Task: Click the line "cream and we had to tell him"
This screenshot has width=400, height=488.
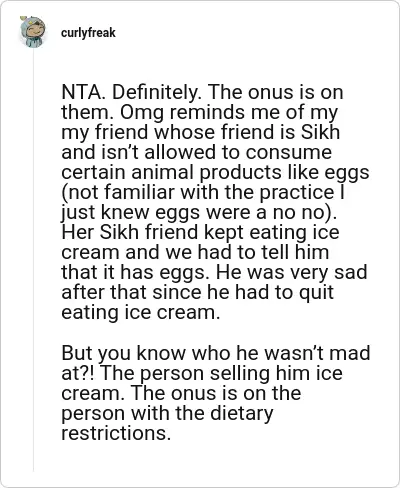Action: 195,252
